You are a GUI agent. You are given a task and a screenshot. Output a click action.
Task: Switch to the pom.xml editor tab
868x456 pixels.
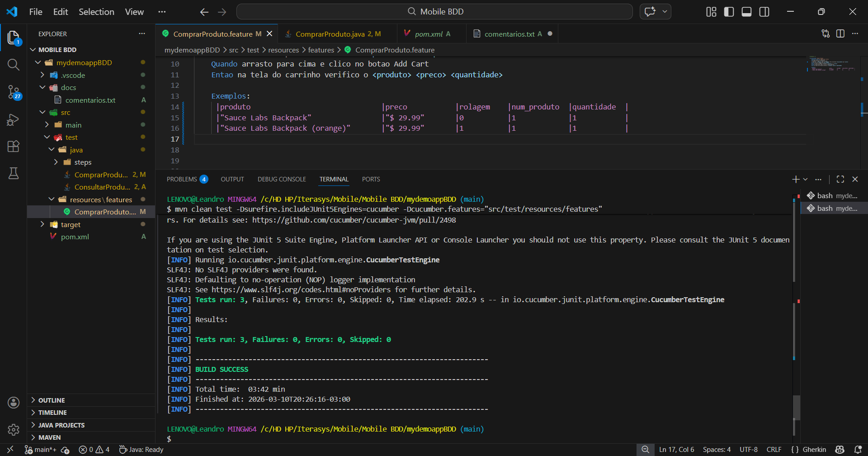tap(432, 34)
